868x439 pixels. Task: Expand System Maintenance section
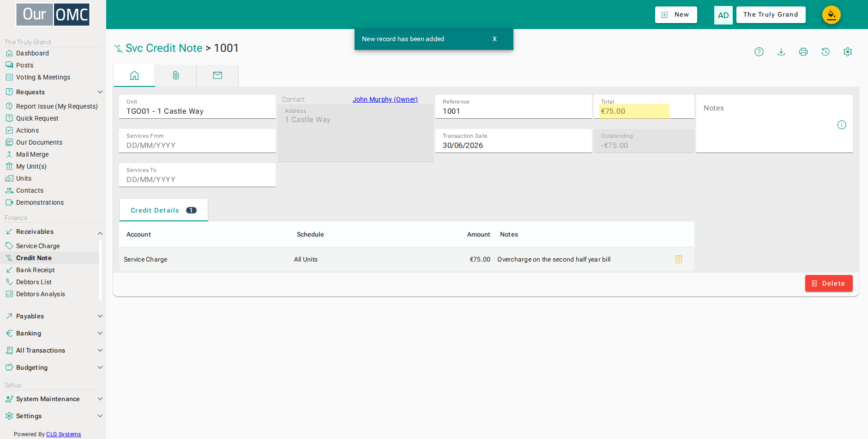(x=100, y=399)
